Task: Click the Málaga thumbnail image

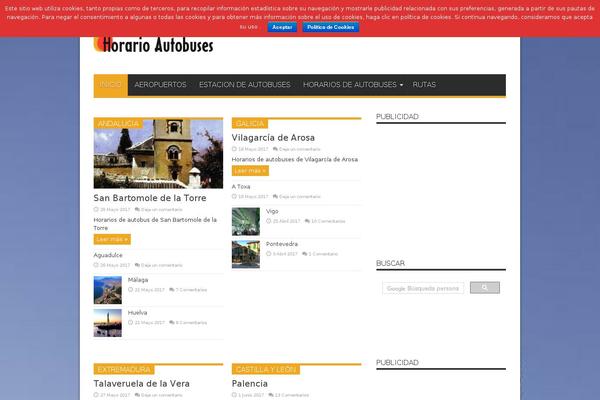Action: coord(108,290)
